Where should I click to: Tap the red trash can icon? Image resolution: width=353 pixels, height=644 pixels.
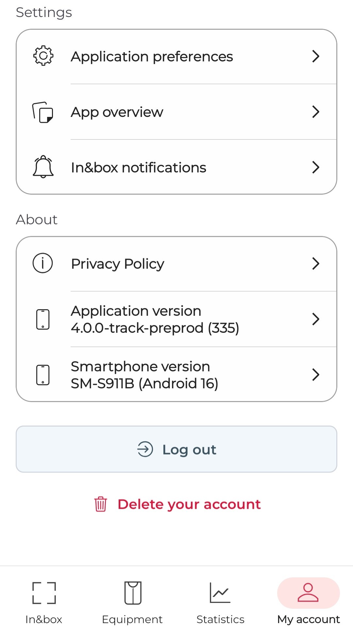pos(101,504)
